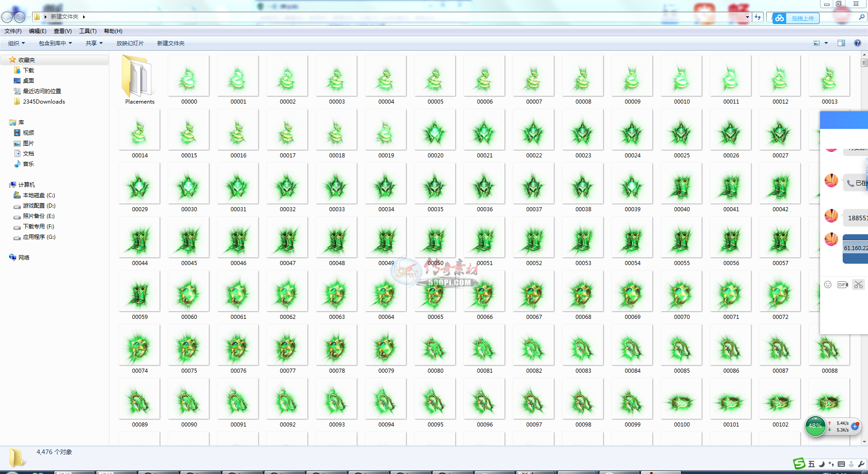Viewport: 868px width, 474px height.
Task: Click 放映幻灯片 button
Action: pos(130,43)
